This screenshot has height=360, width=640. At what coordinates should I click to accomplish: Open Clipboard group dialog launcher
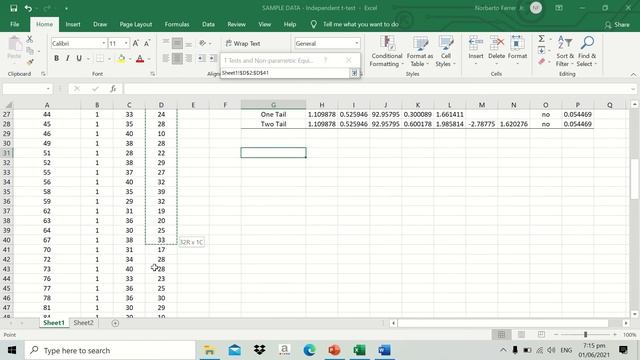click(x=43, y=74)
